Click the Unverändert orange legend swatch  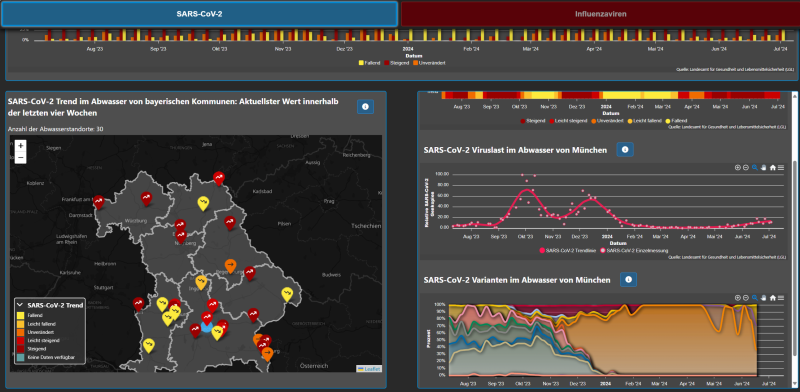click(x=21, y=332)
